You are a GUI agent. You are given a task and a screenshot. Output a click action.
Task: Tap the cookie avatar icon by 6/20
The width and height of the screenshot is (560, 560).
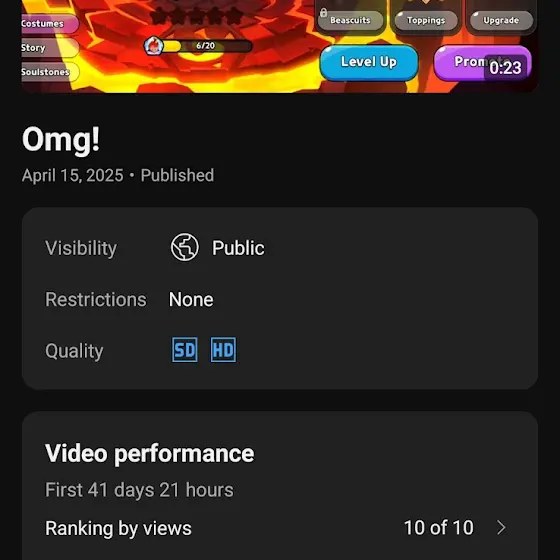154,46
